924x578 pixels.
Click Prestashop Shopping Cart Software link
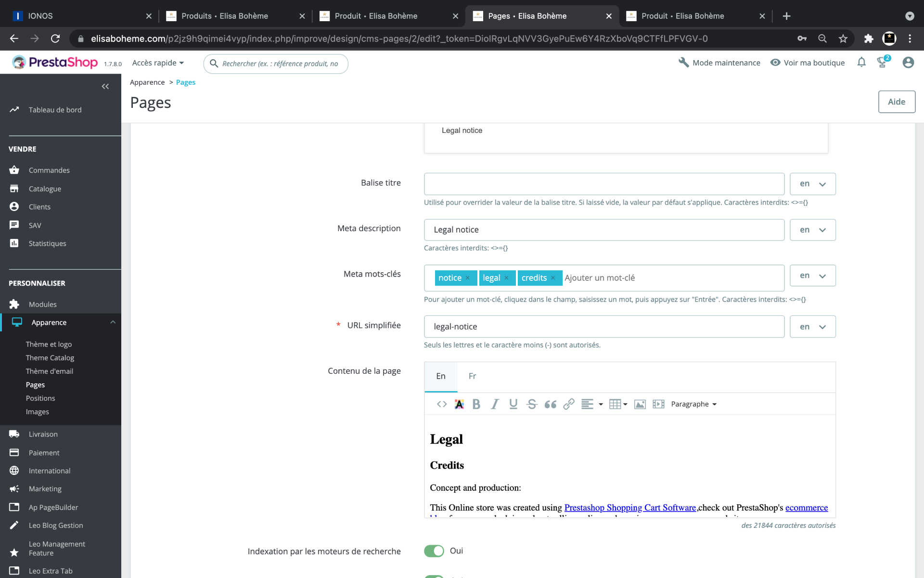click(630, 508)
